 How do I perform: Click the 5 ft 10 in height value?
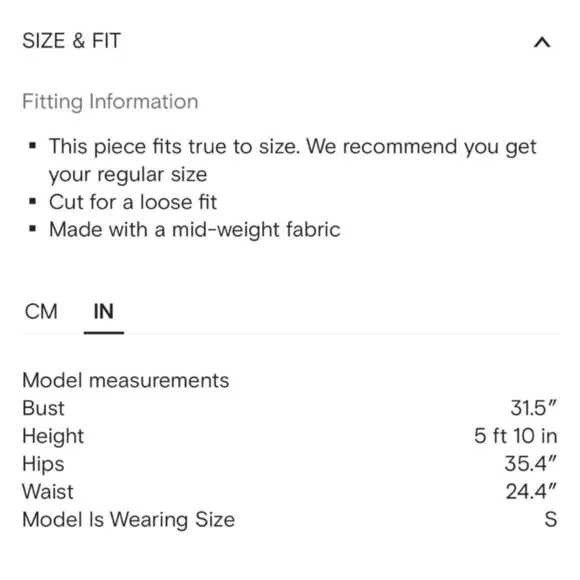516,436
